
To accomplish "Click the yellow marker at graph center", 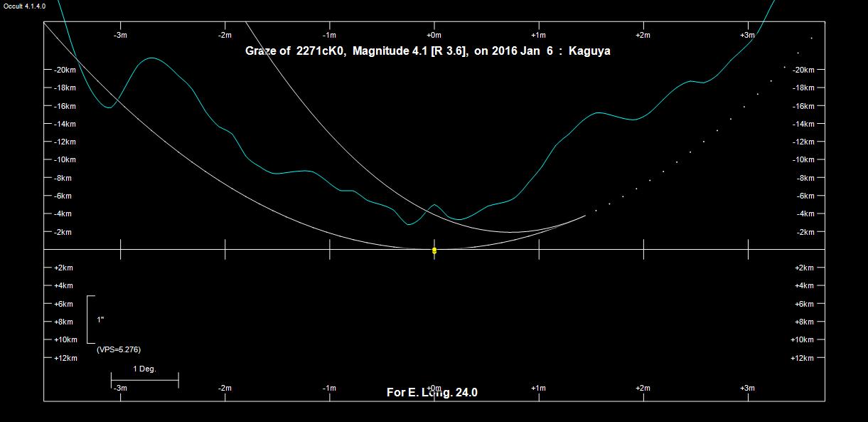I will click(434, 250).
